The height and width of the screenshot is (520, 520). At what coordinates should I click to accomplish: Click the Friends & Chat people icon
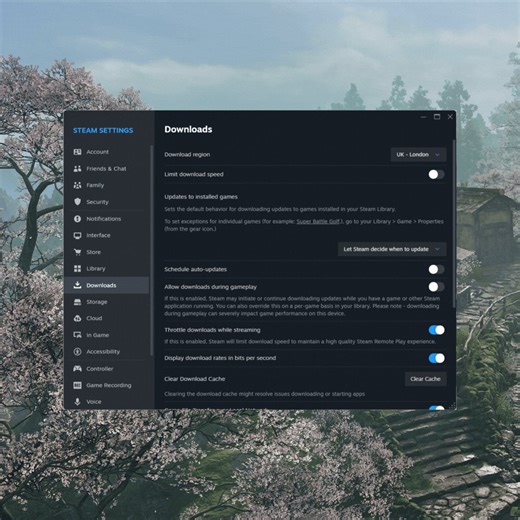point(77,169)
